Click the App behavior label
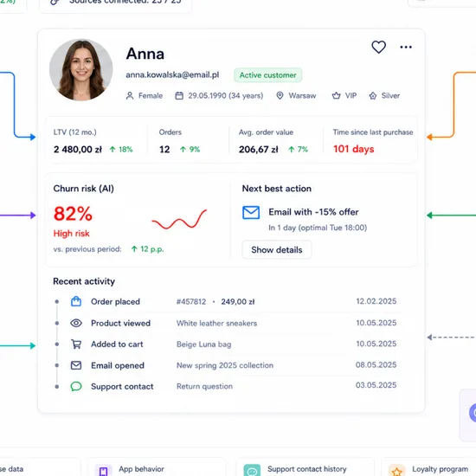Image resolution: width=476 pixels, height=476 pixels. 141,469
